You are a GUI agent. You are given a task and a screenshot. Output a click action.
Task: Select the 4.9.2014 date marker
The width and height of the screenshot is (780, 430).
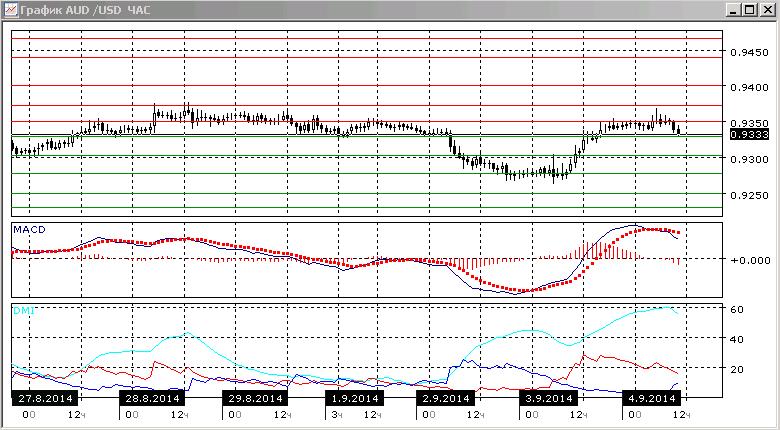(651, 399)
